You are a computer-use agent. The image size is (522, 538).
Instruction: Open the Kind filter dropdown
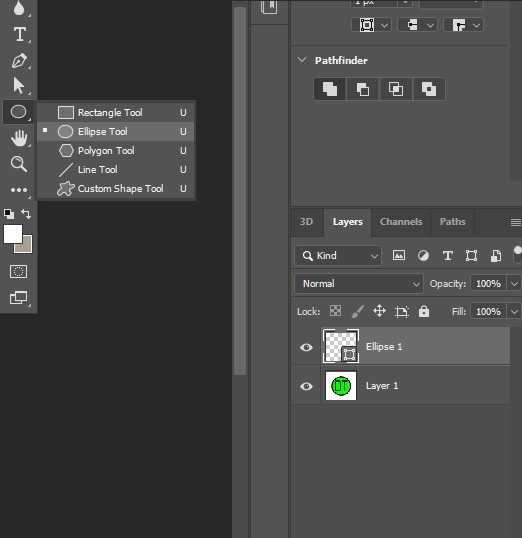(338, 256)
